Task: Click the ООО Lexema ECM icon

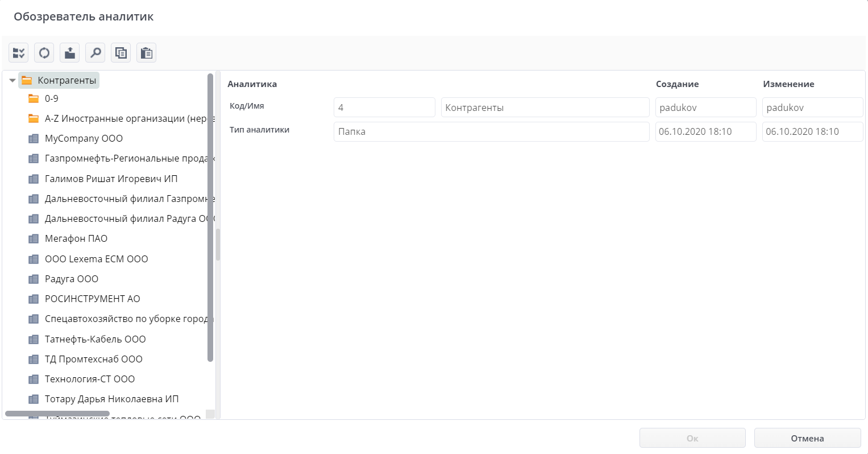Action: point(34,259)
